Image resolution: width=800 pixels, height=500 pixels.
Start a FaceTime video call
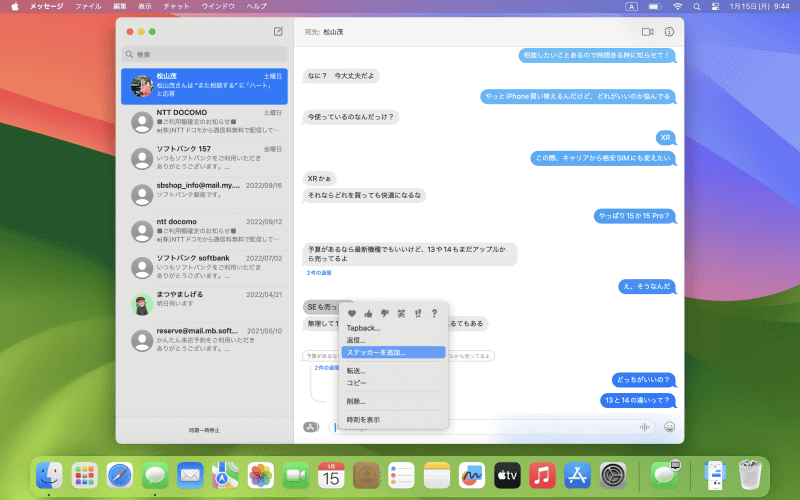point(647,32)
